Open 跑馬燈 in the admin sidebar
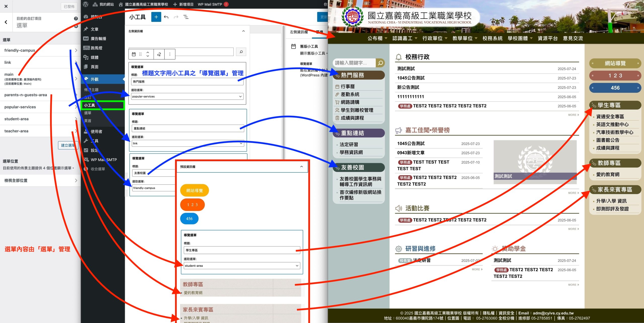Viewport: 644px width, 323px height. pos(96,48)
